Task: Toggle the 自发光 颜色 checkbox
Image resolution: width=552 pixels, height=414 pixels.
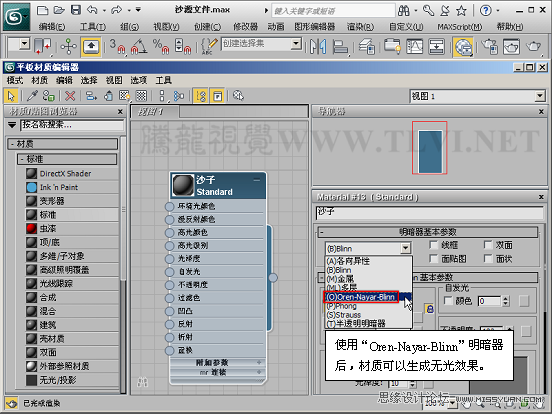Action: [448, 301]
